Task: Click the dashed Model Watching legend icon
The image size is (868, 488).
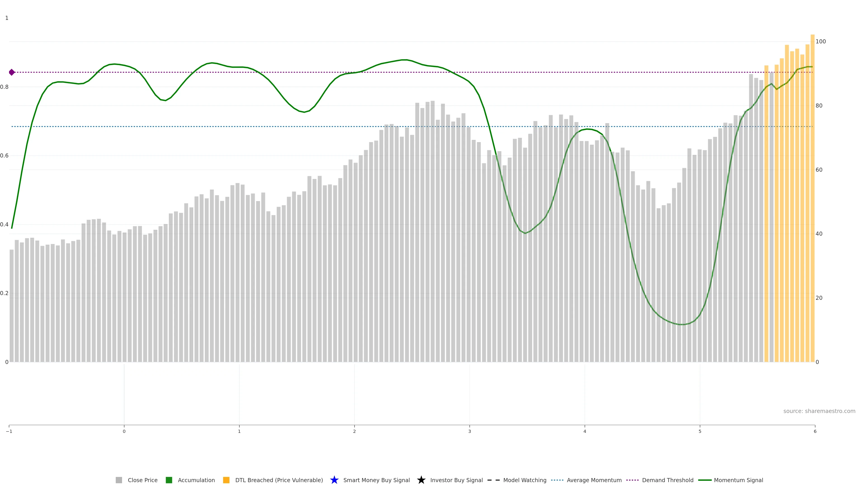Action: [x=493, y=480]
